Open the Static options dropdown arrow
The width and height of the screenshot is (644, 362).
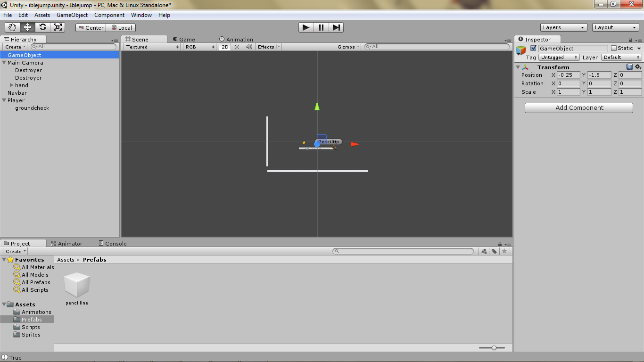[x=639, y=49]
